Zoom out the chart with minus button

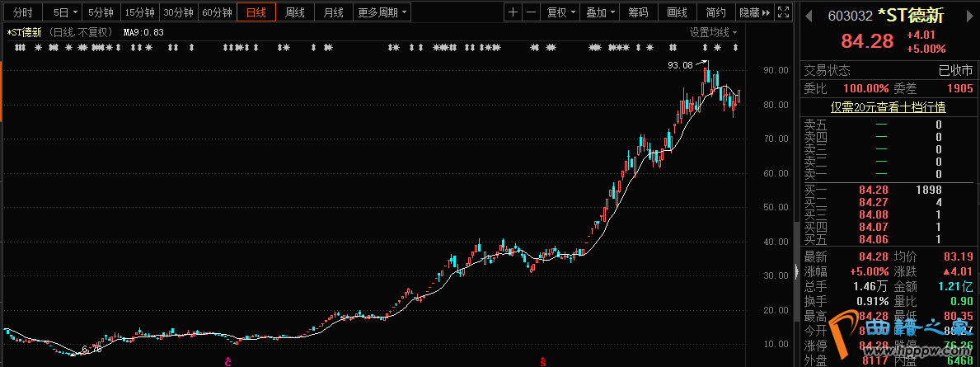(x=531, y=12)
